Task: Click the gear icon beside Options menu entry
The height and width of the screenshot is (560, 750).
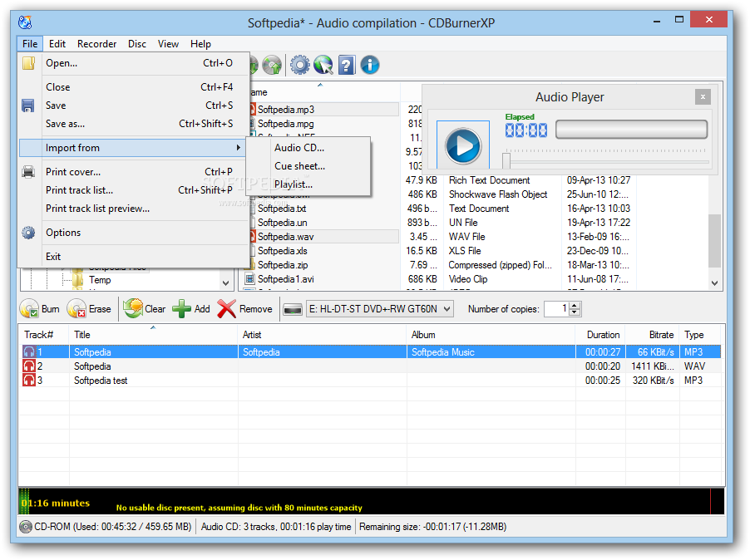Action: [x=29, y=233]
